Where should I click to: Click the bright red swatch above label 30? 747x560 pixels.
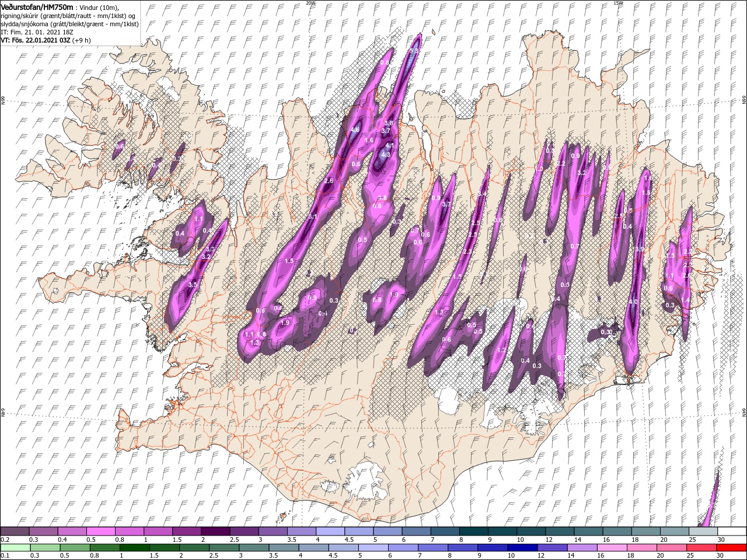(x=731, y=548)
